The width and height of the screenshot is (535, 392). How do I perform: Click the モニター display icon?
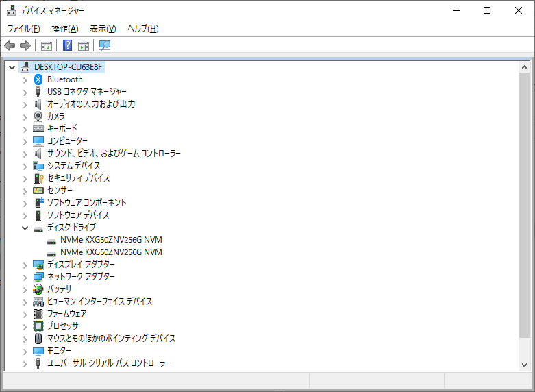[x=38, y=351]
